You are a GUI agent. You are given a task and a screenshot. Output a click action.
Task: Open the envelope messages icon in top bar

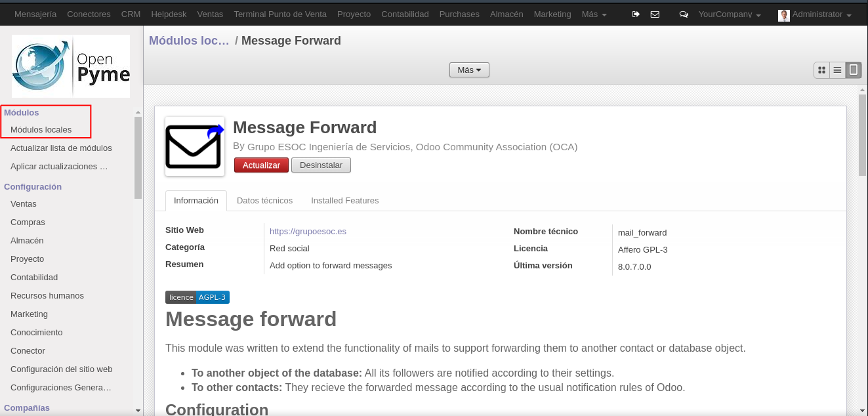click(x=655, y=14)
